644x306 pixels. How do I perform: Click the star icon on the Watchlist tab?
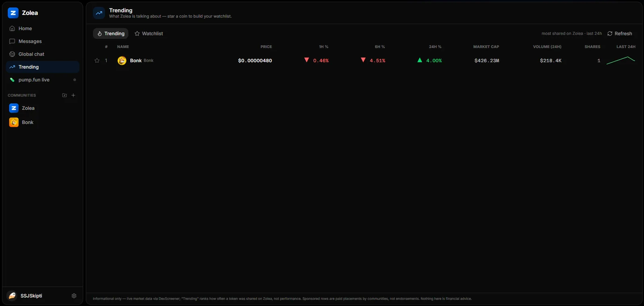pos(137,34)
